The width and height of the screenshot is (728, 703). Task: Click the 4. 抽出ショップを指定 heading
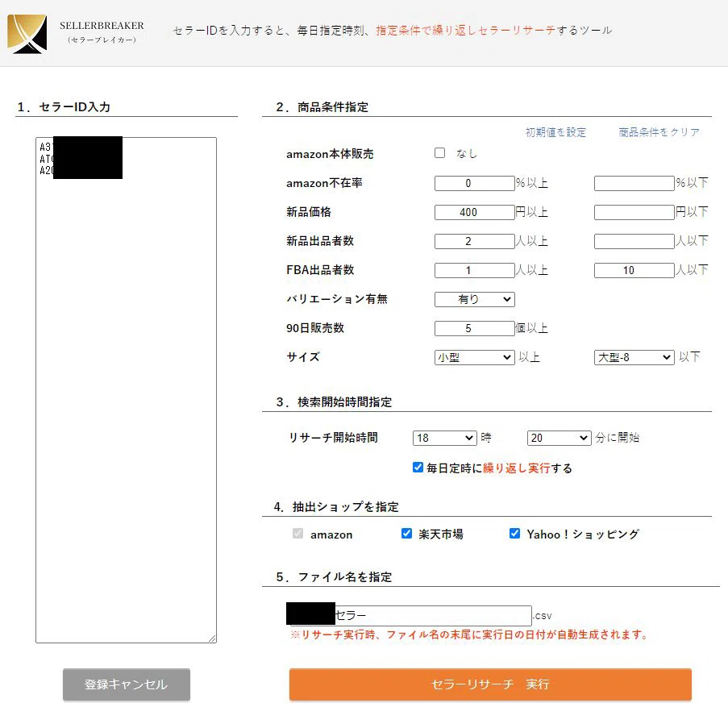(x=336, y=506)
